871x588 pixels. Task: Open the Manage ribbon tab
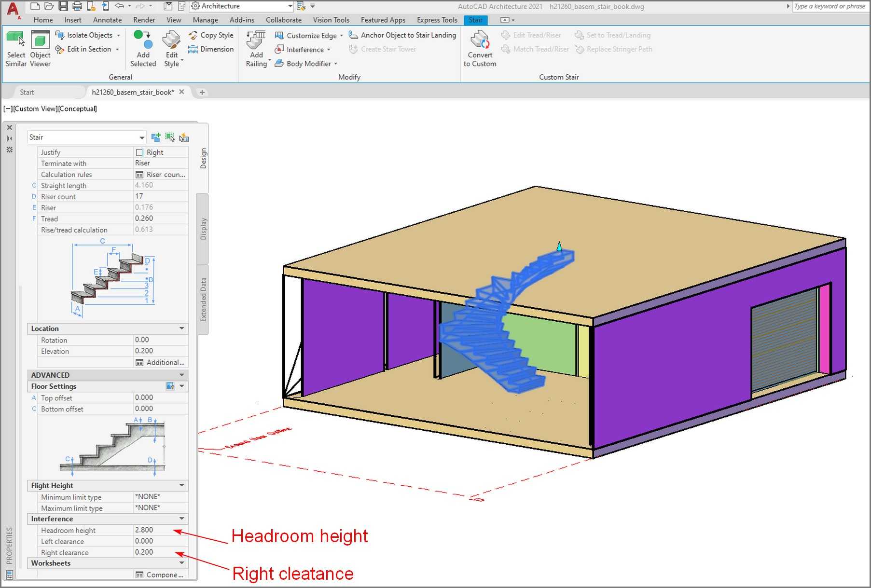tap(205, 20)
